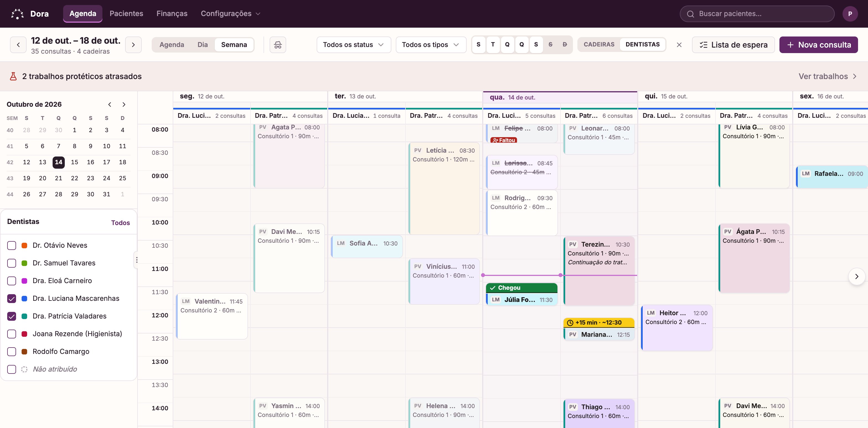868x428 pixels.
Task: Open the Finanças tab
Action: click(172, 14)
